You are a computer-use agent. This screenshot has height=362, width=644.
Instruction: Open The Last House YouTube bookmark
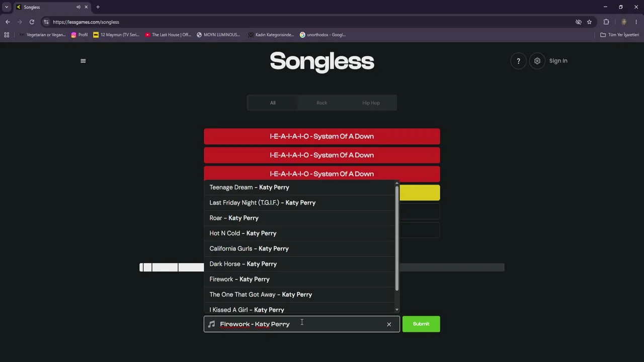pyautogui.click(x=168, y=35)
